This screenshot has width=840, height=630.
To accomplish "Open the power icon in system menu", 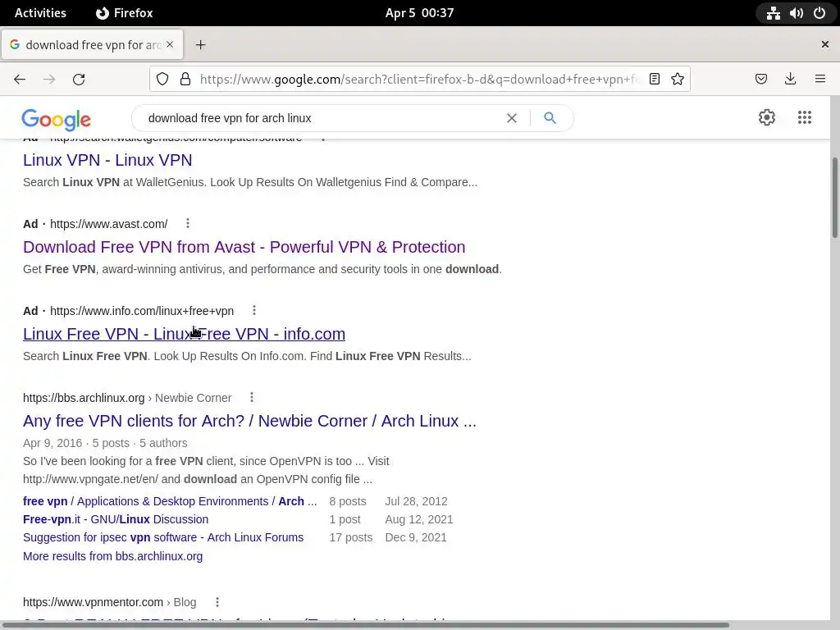I will point(819,13).
